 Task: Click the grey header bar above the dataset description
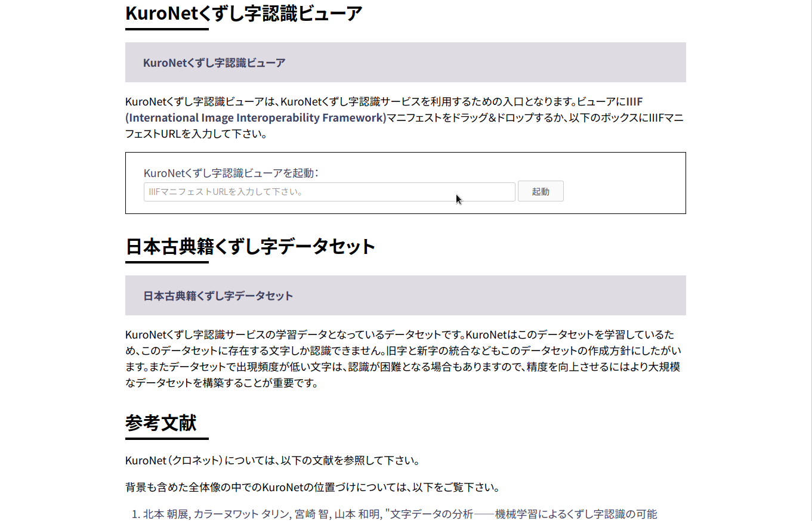pyautogui.click(x=405, y=295)
